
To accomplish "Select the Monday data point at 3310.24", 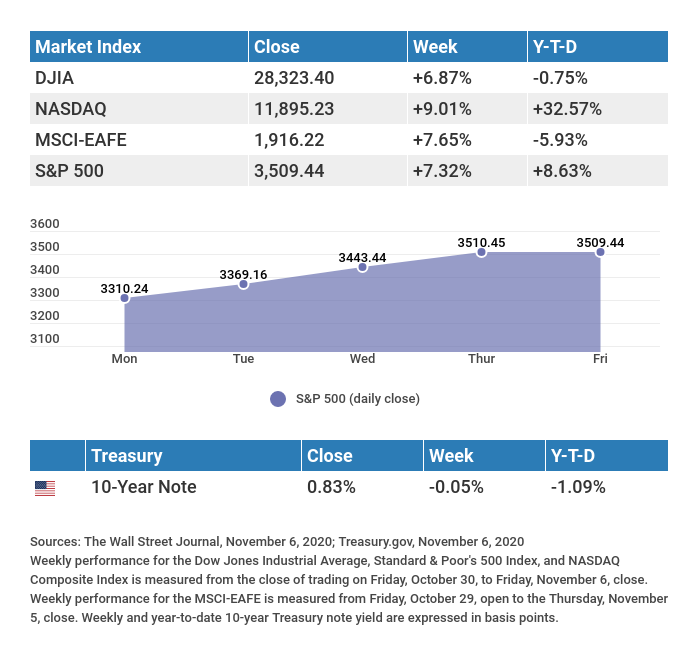I will 125,298.
